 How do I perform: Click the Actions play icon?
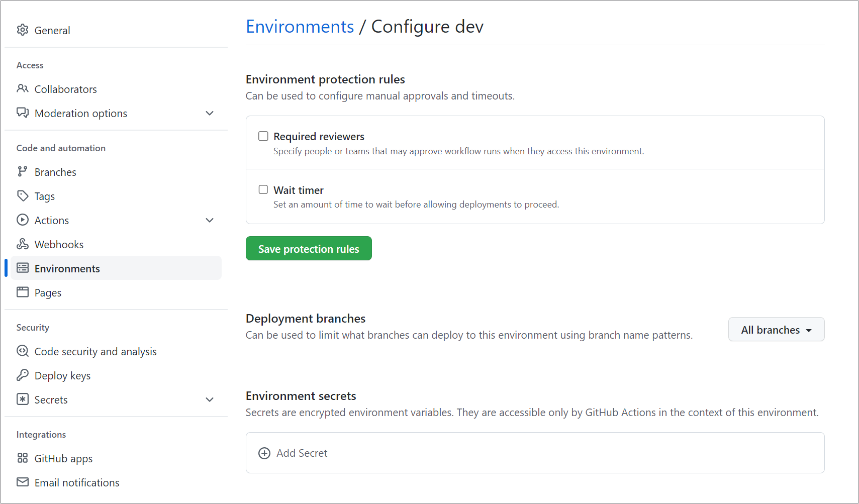(x=23, y=220)
